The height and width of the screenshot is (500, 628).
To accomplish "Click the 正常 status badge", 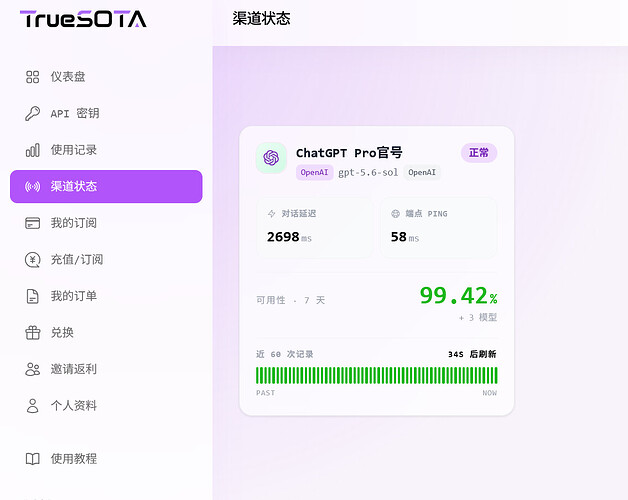I will point(479,153).
